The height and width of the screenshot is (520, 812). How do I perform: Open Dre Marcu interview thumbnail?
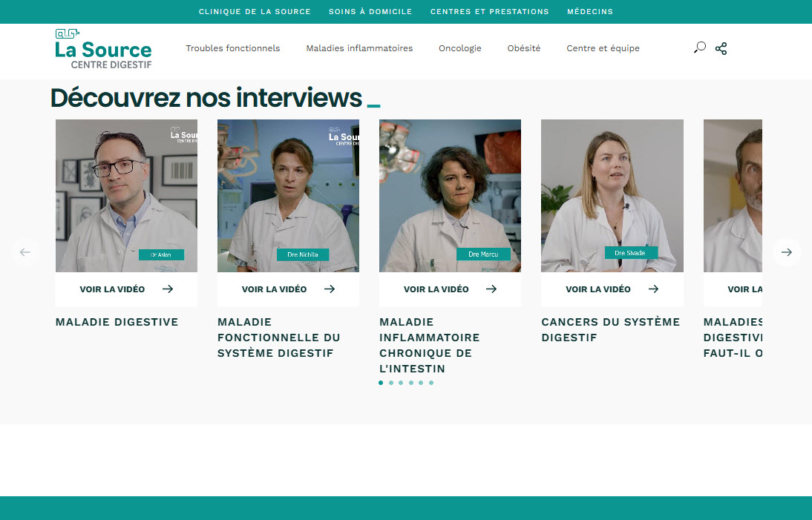click(x=450, y=196)
